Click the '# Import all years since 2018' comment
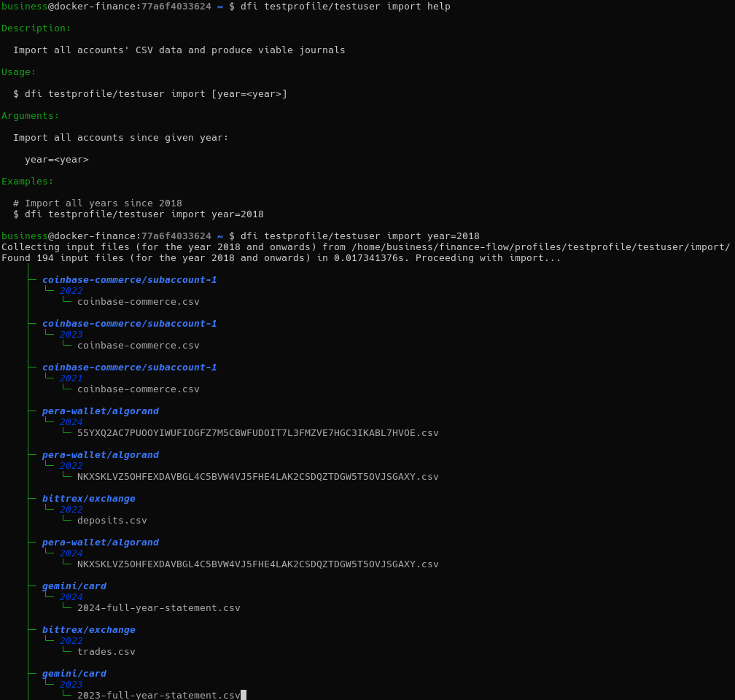The height and width of the screenshot is (700, 735). click(98, 203)
